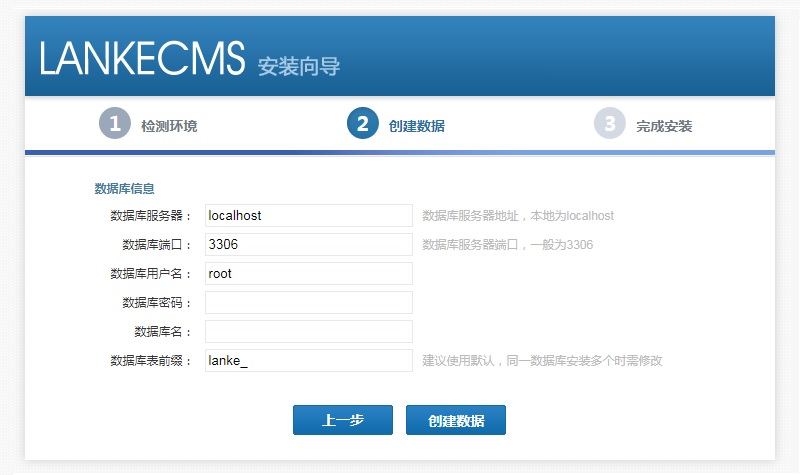This screenshot has width=800, height=475.
Task: Click the step 3 circle icon
Action: point(610,123)
